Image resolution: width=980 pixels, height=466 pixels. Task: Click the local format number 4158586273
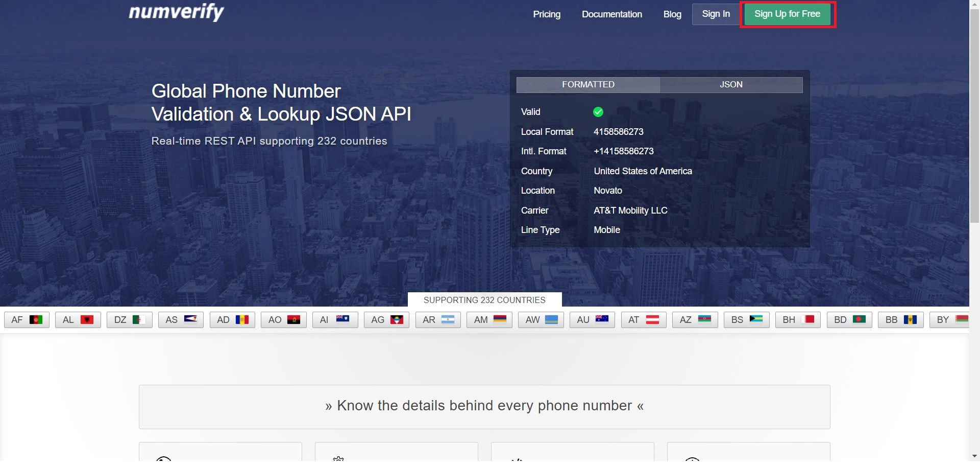[x=619, y=132]
